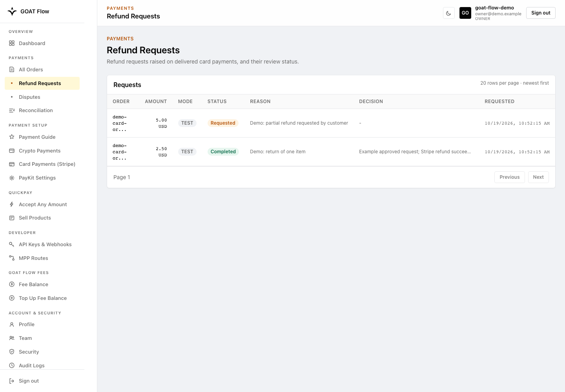This screenshot has width=565, height=392.
Task: Click 'Demo: return of one item' reason
Action: click(278, 152)
